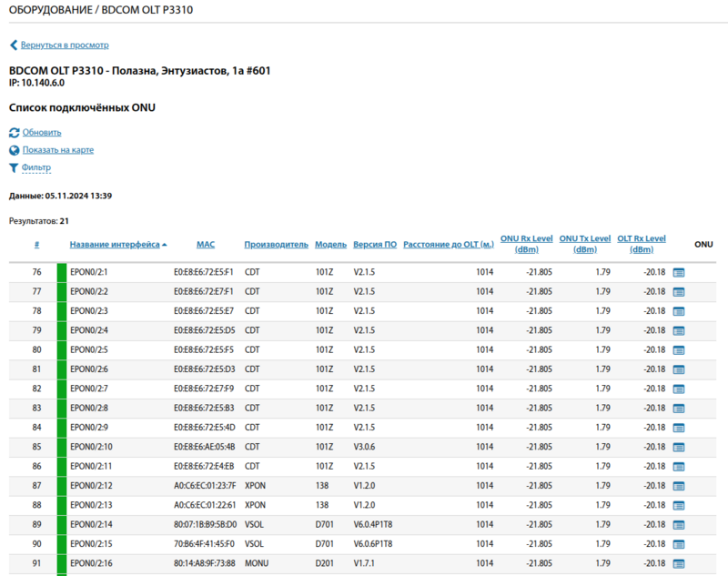Click the funnel filter icon
The image size is (728, 576).
tap(14, 167)
